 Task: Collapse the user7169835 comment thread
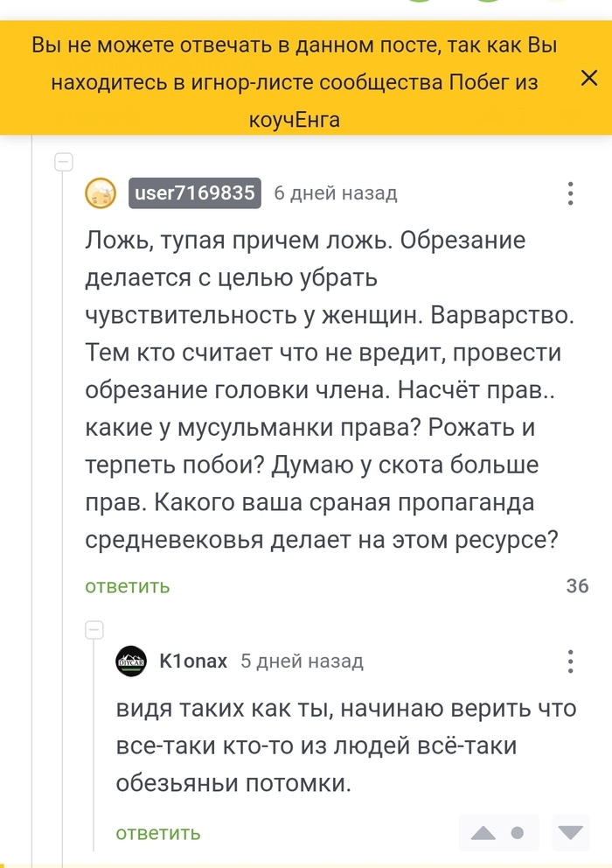click(63, 162)
